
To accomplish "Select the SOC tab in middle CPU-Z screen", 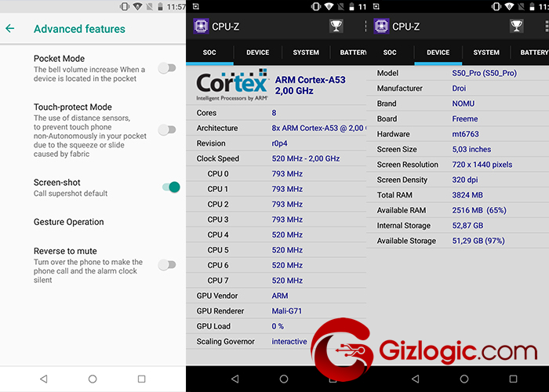I will (209, 53).
